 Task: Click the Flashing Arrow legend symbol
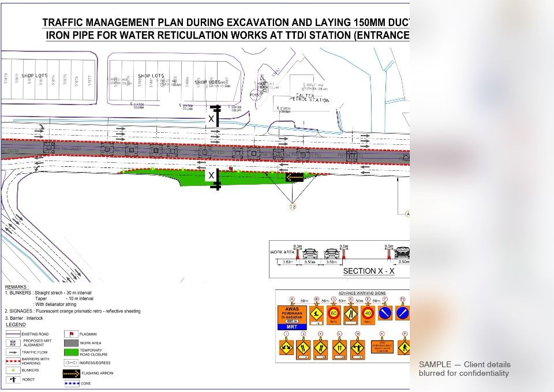(x=72, y=374)
